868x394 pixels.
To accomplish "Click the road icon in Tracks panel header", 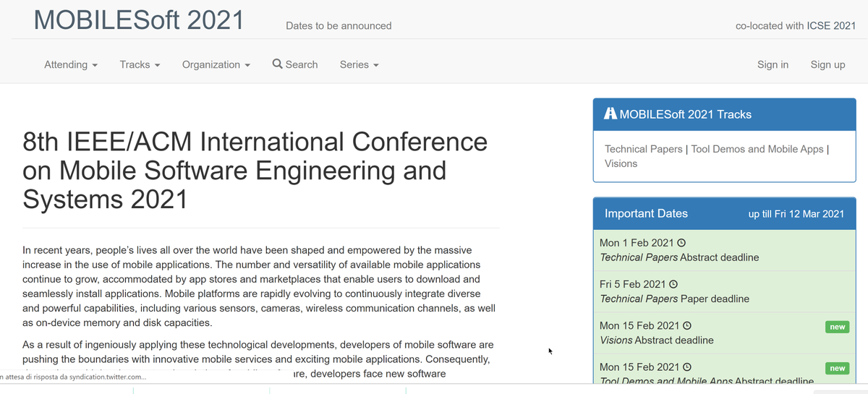I will coord(610,114).
